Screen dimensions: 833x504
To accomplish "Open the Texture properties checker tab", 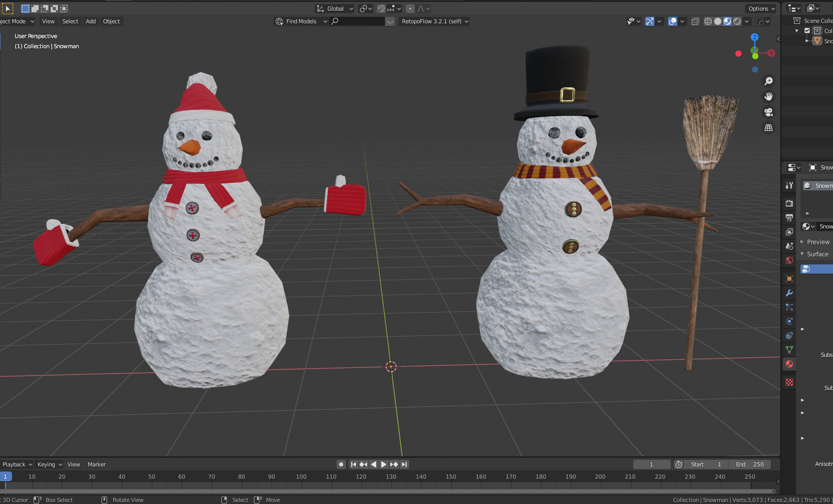I will coord(789,382).
